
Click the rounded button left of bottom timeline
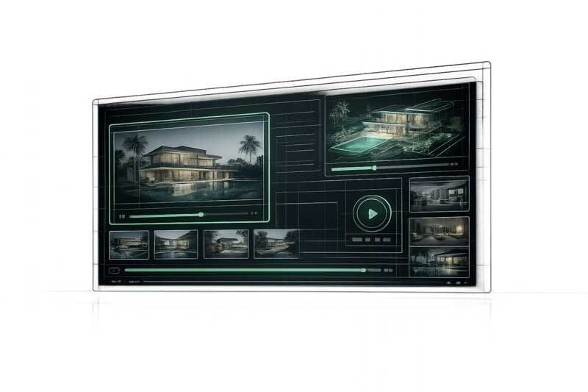click(x=114, y=271)
